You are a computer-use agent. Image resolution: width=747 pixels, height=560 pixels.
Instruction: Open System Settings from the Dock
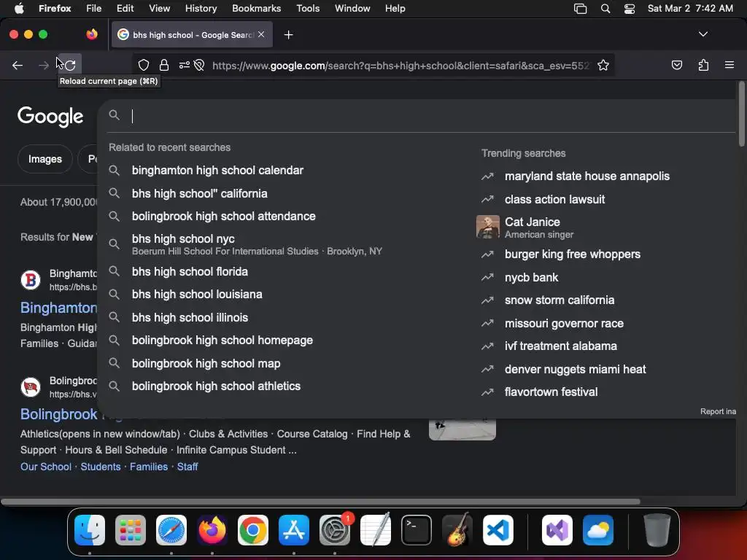point(335,530)
